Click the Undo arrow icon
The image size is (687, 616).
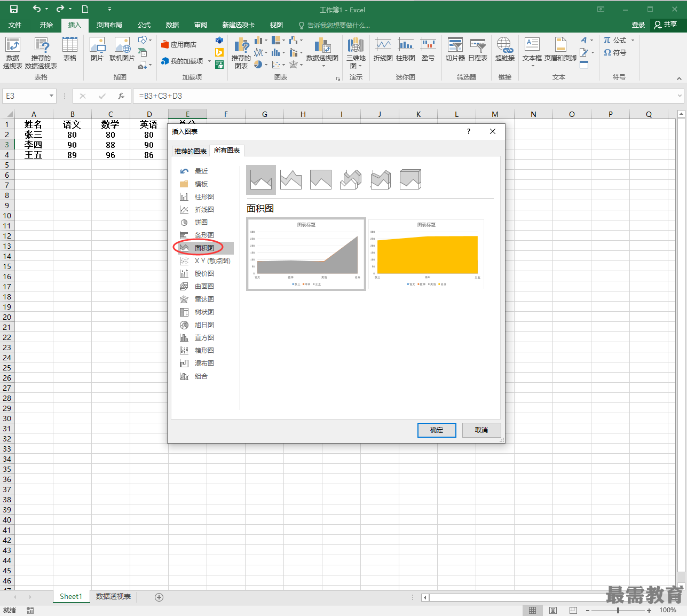36,9
